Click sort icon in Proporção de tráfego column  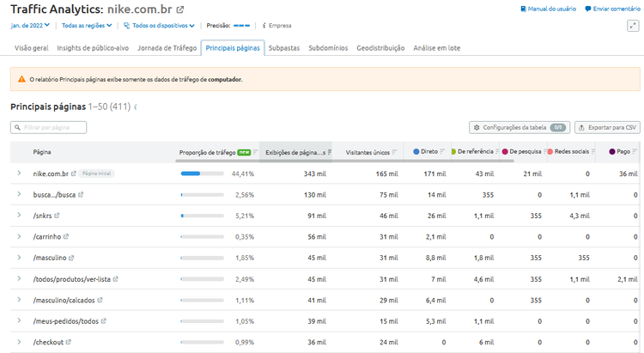click(x=255, y=152)
